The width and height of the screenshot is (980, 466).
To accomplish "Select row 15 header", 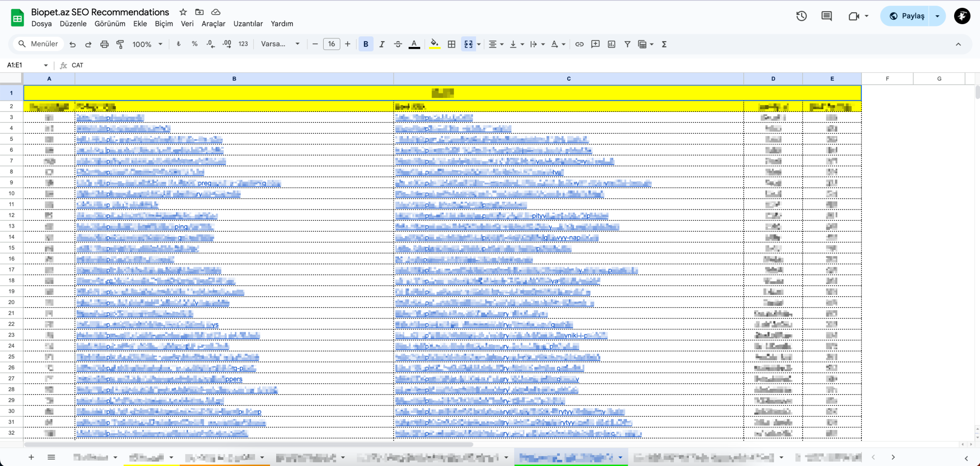I will 11,248.
